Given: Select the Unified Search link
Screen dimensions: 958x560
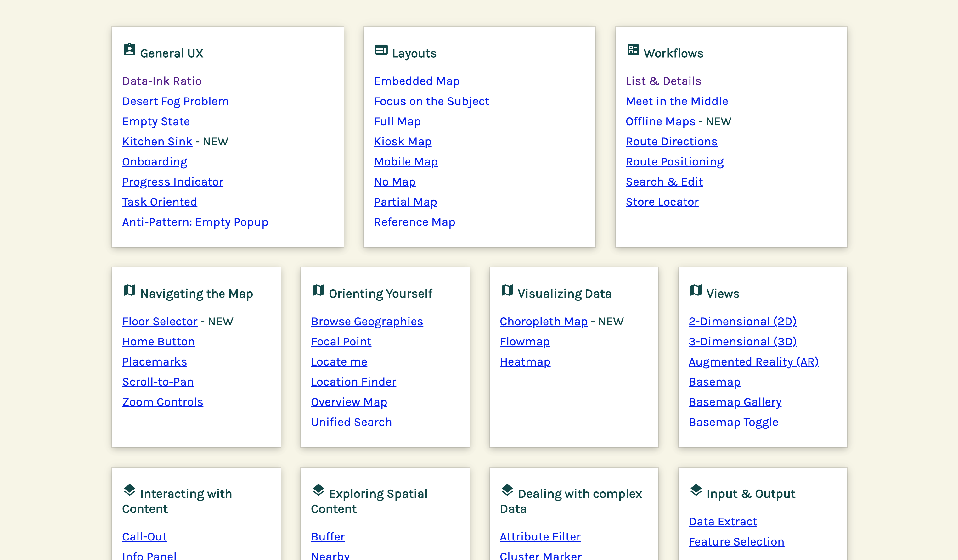Looking at the screenshot, I should (351, 422).
